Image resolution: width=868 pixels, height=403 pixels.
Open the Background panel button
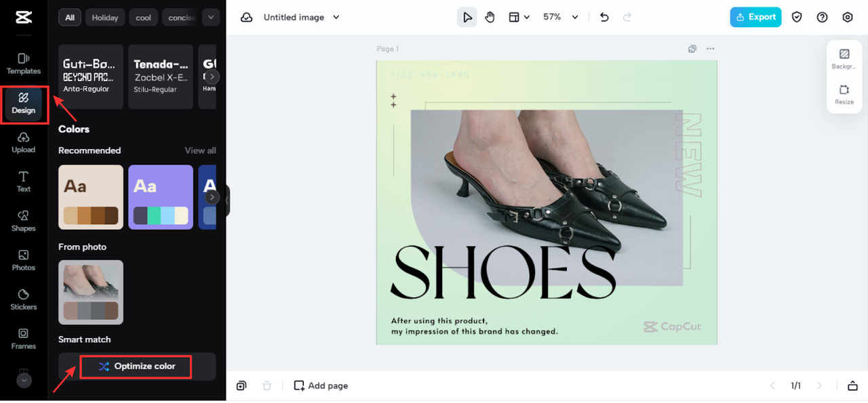point(844,59)
